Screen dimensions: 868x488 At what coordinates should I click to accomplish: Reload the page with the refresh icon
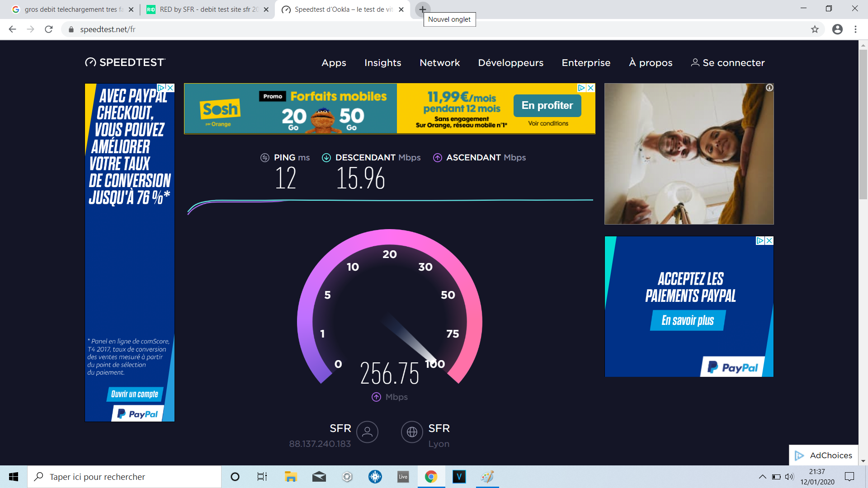(x=49, y=29)
